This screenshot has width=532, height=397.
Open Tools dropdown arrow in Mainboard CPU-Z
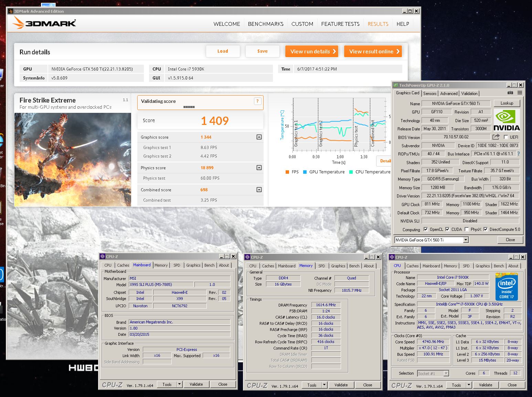pyautogui.click(x=179, y=384)
